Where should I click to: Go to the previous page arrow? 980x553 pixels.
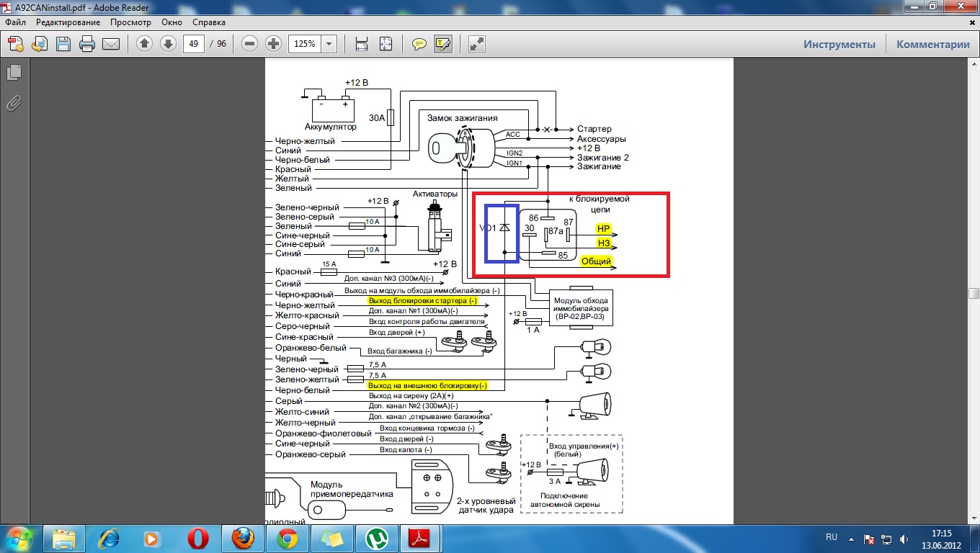[x=144, y=44]
